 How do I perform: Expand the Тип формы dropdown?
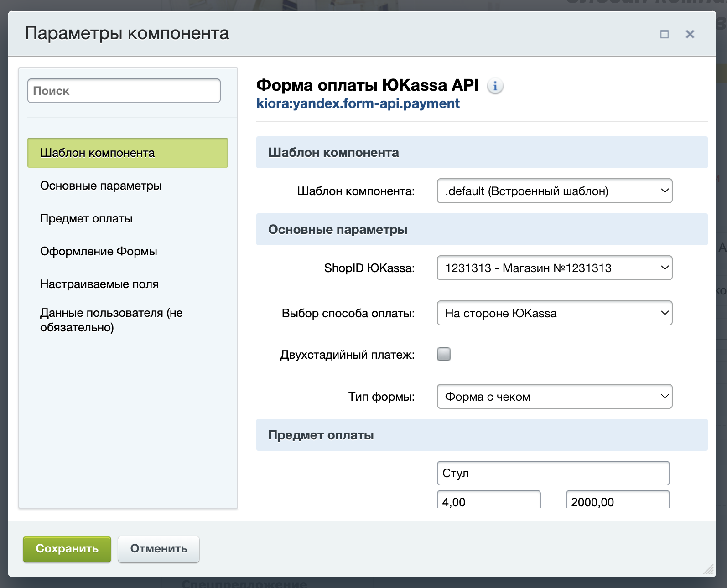tap(554, 397)
